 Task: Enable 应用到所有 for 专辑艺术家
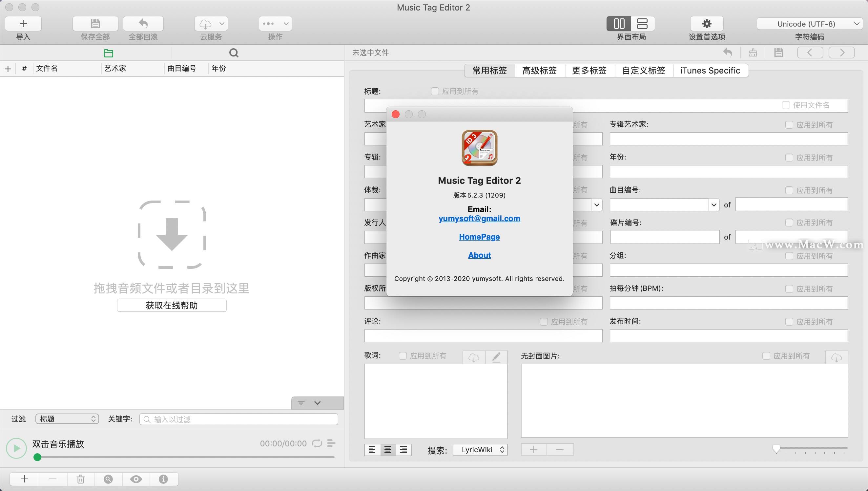point(789,125)
